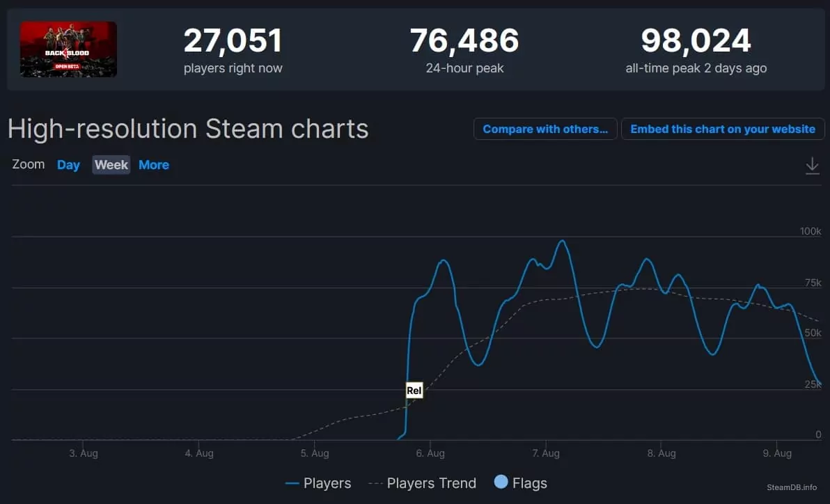830x504 pixels.
Task: Select the Week zoom option
Action: coord(111,165)
